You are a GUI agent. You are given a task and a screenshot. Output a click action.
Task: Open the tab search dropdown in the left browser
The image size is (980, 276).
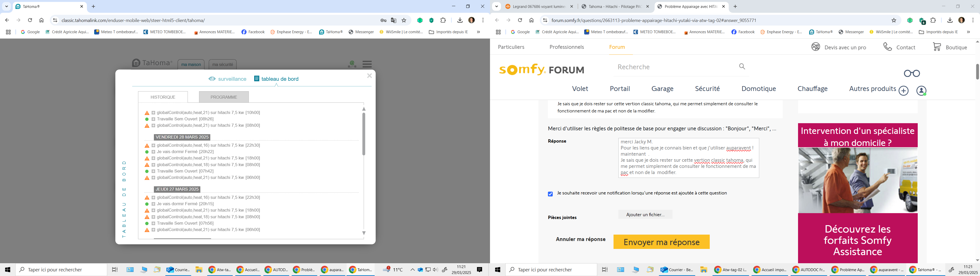[x=6, y=6]
